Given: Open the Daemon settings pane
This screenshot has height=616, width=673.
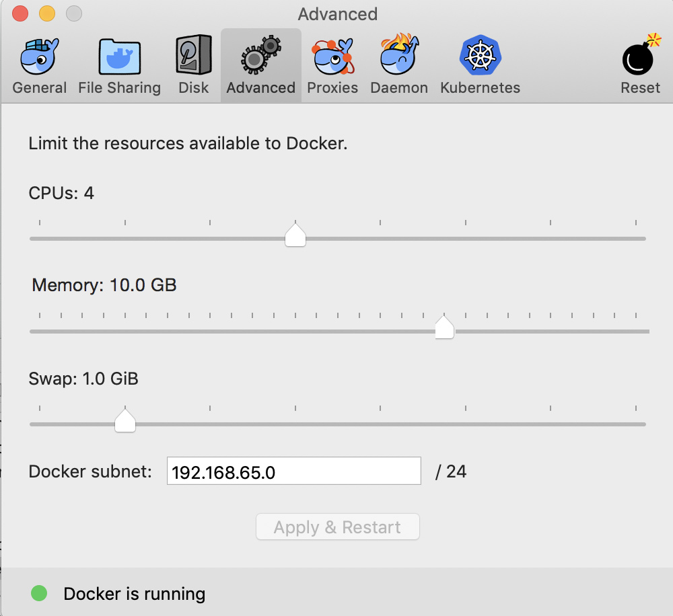Looking at the screenshot, I should coord(399,64).
